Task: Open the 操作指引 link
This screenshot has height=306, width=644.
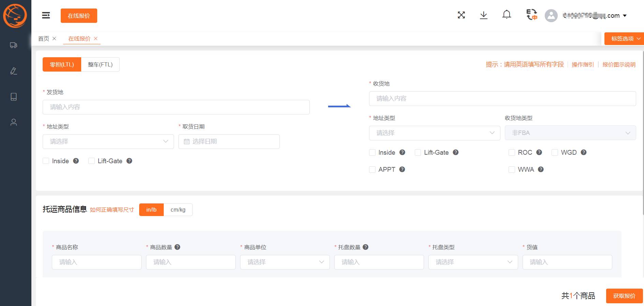Action: click(583, 64)
